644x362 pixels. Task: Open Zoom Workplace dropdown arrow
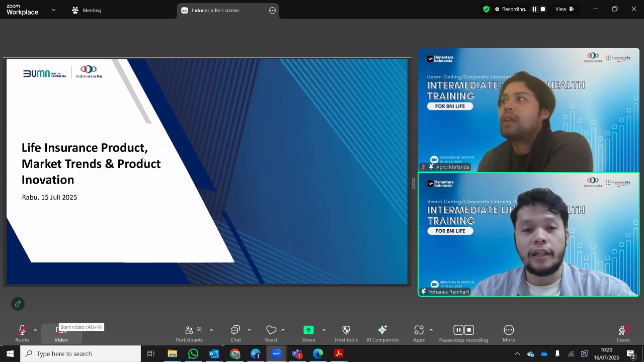pyautogui.click(x=54, y=10)
